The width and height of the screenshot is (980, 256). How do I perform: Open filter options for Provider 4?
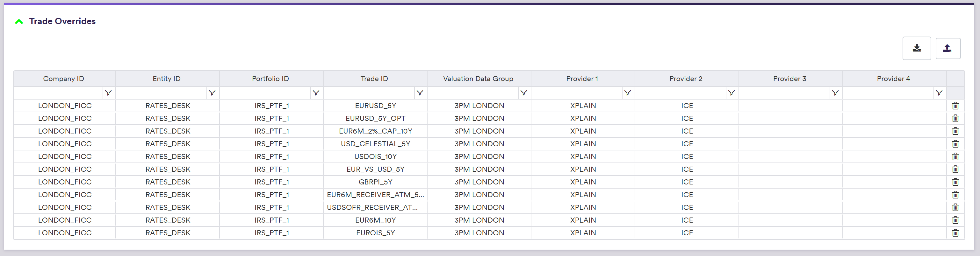pyautogui.click(x=939, y=93)
